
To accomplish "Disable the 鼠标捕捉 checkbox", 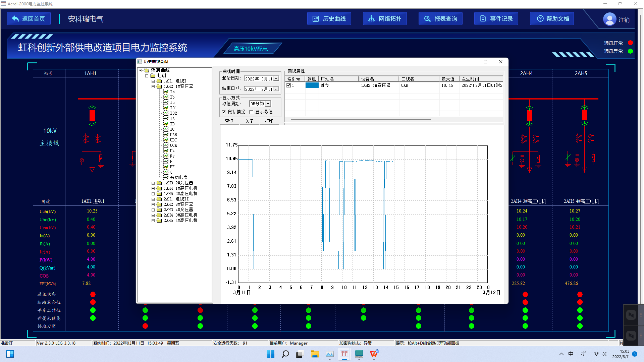I will coord(224,112).
